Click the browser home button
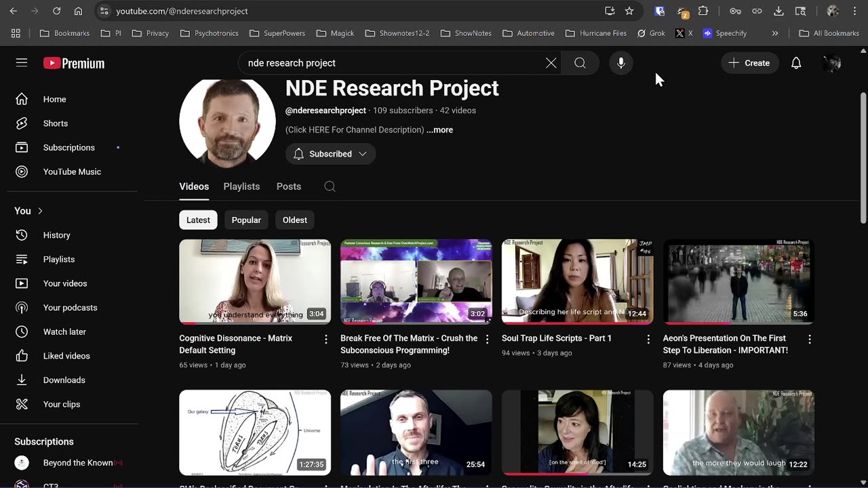Viewport: 868px width, 488px height. pos(79,11)
